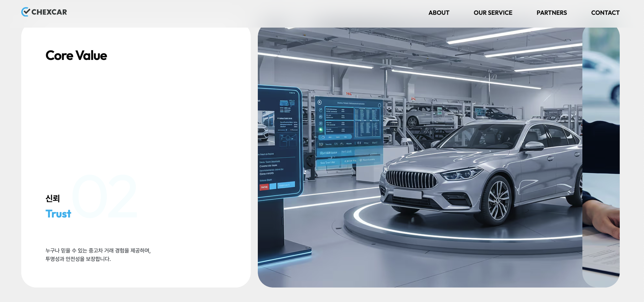Viewport: 644px width, 302px height.
Task: Click the faded 02 slide number
Action: (104, 196)
